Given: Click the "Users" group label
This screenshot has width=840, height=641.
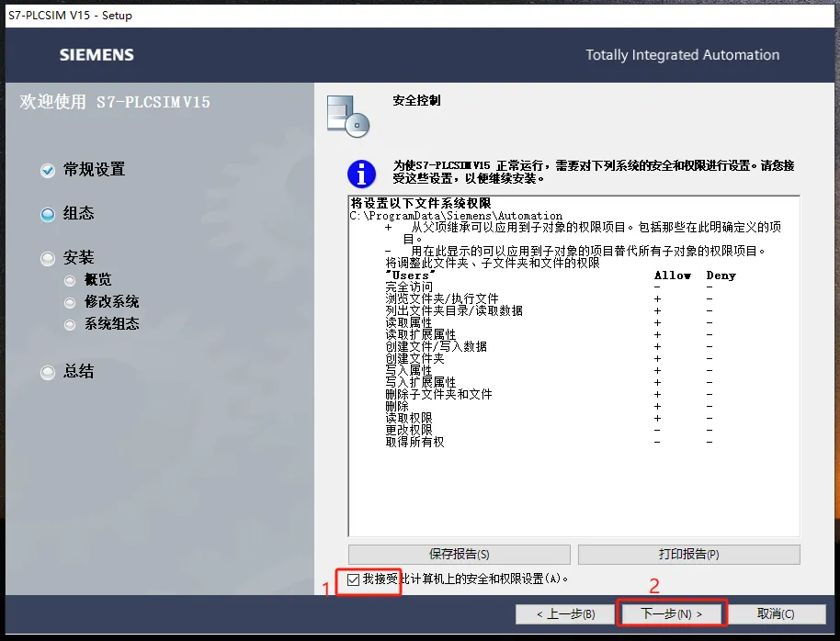Looking at the screenshot, I should pyautogui.click(x=411, y=276).
